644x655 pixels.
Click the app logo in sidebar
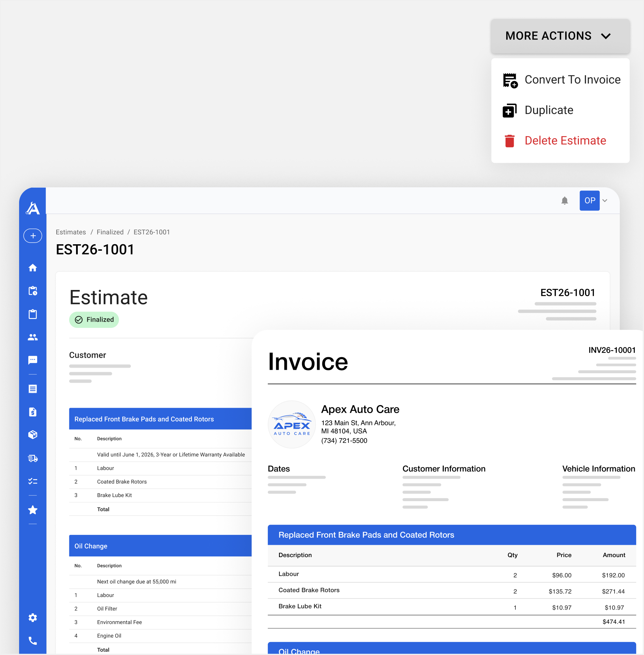33,208
